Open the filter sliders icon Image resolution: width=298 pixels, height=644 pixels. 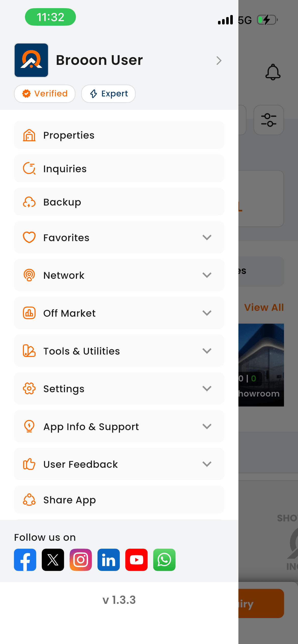pyautogui.click(x=268, y=120)
